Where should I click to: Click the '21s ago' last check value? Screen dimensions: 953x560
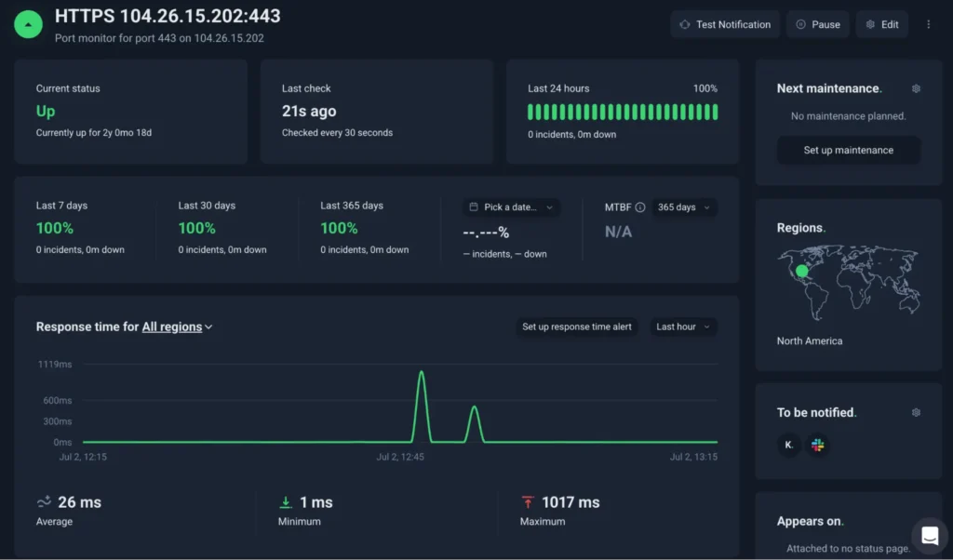[309, 111]
